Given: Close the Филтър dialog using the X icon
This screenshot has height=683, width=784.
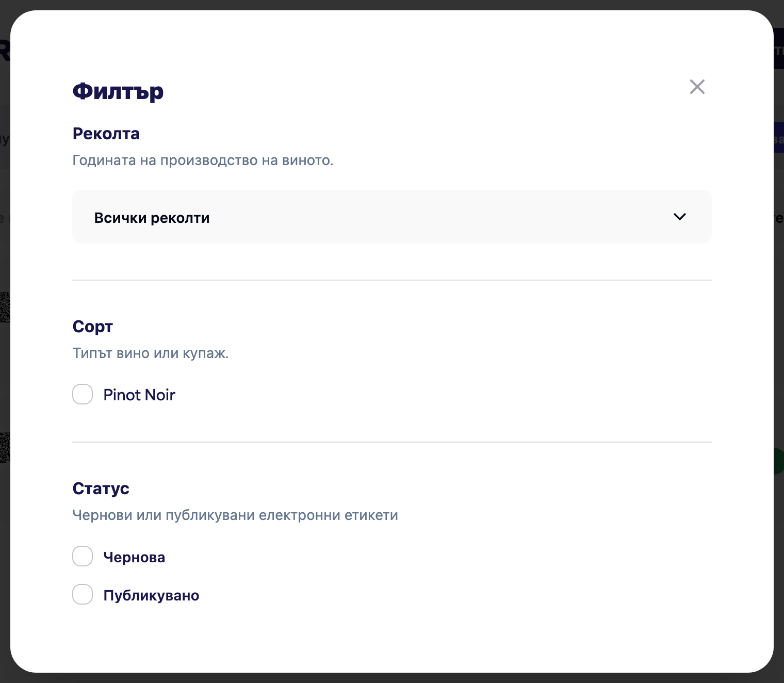Looking at the screenshot, I should [697, 87].
